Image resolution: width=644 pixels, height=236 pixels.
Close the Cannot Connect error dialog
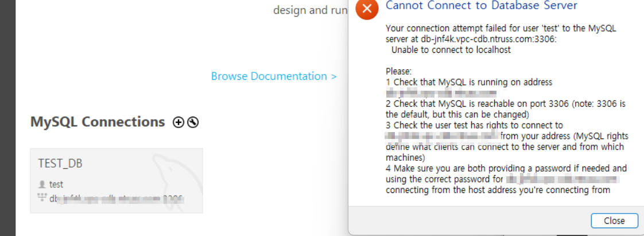(614, 221)
